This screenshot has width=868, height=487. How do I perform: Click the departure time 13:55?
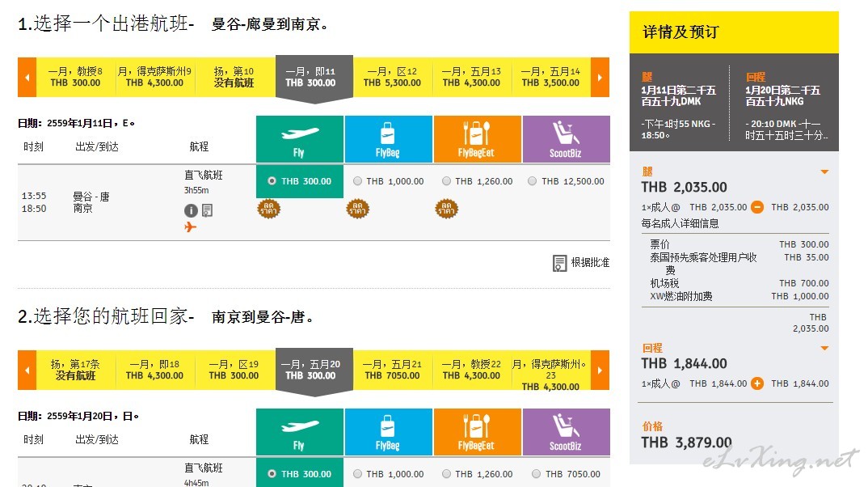[34, 196]
